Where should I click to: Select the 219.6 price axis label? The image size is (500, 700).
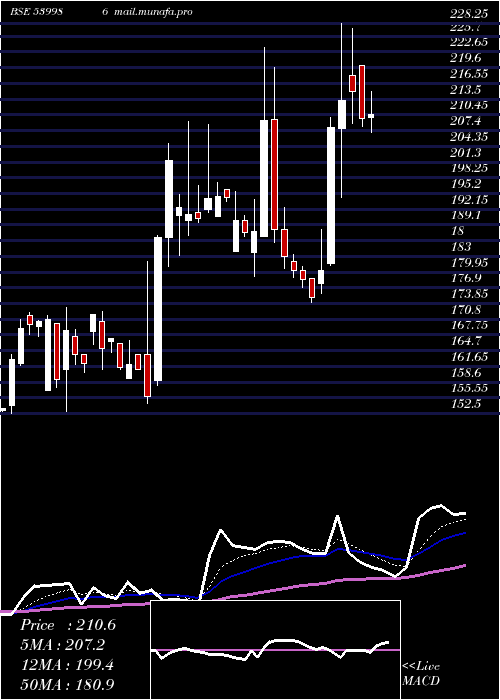(465, 58)
